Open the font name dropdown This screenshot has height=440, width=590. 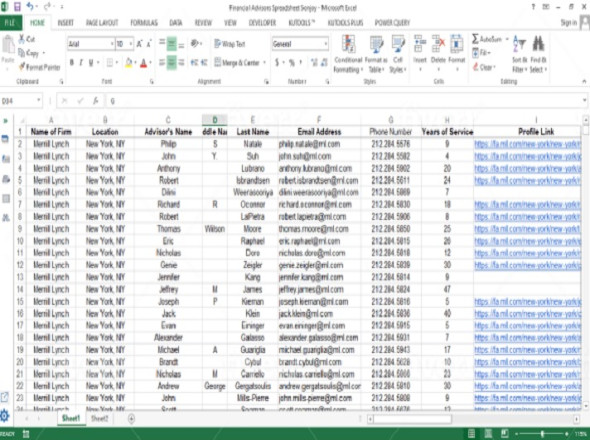tap(112, 44)
